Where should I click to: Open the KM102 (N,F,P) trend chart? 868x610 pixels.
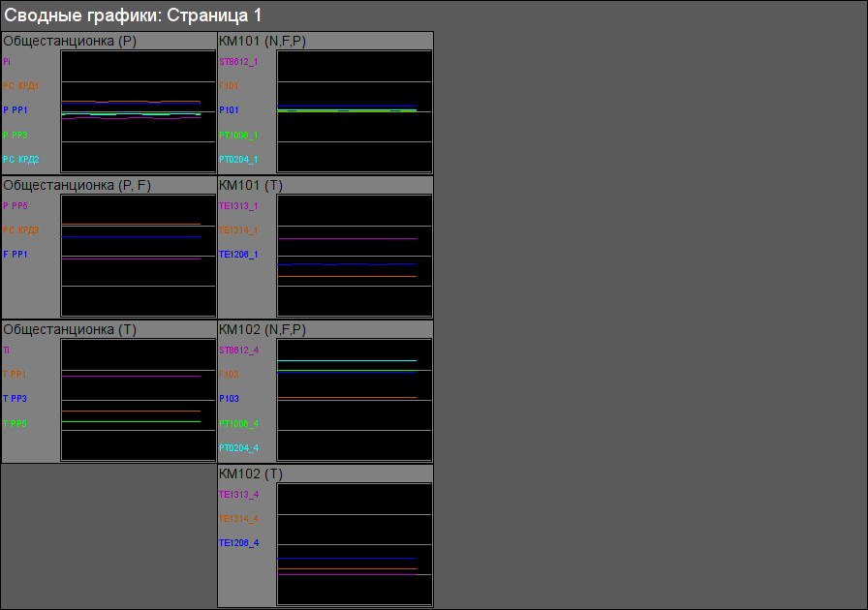[x=354, y=399]
